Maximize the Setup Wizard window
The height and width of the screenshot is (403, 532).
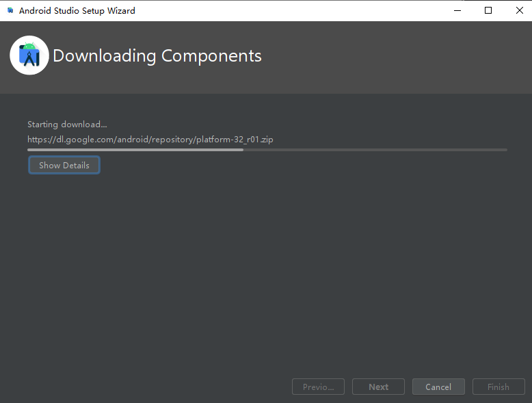[488, 10]
